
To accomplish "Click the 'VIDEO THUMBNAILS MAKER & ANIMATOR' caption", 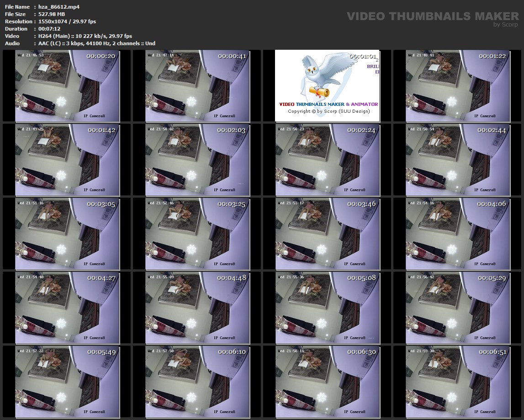I will point(328,104).
